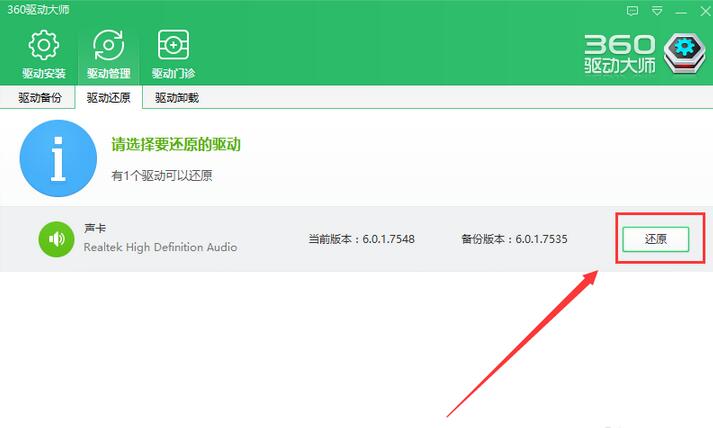Switch to the 驱动卸载 tab
This screenshot has width=713, height=428.
click(x=176, y=98)
